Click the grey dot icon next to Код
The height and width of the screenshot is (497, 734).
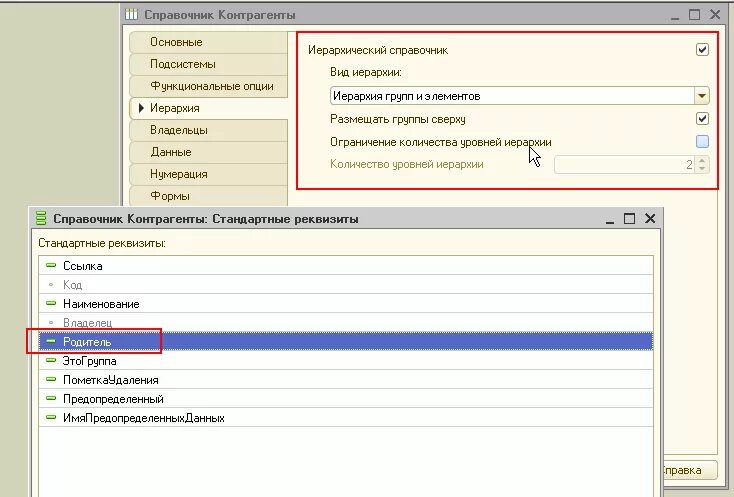51,285
